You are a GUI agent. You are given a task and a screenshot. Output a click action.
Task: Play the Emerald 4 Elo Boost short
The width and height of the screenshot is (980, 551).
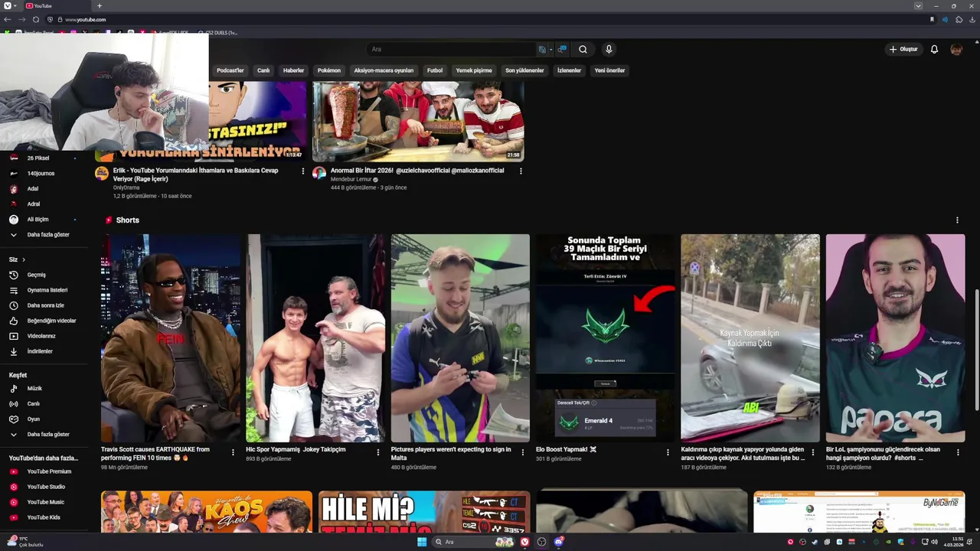coord(605,338)
